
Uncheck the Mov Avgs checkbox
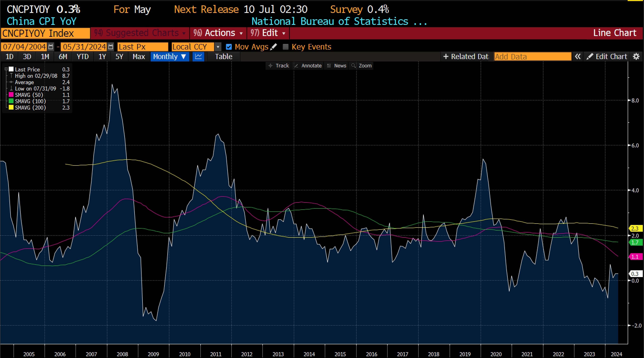click(x=229, y=47)
